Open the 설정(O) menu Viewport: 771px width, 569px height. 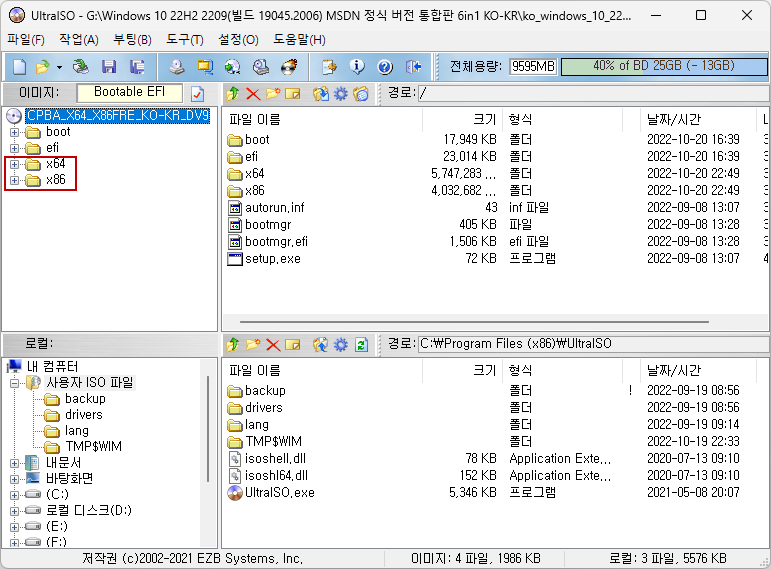click(x=238, y=39)
